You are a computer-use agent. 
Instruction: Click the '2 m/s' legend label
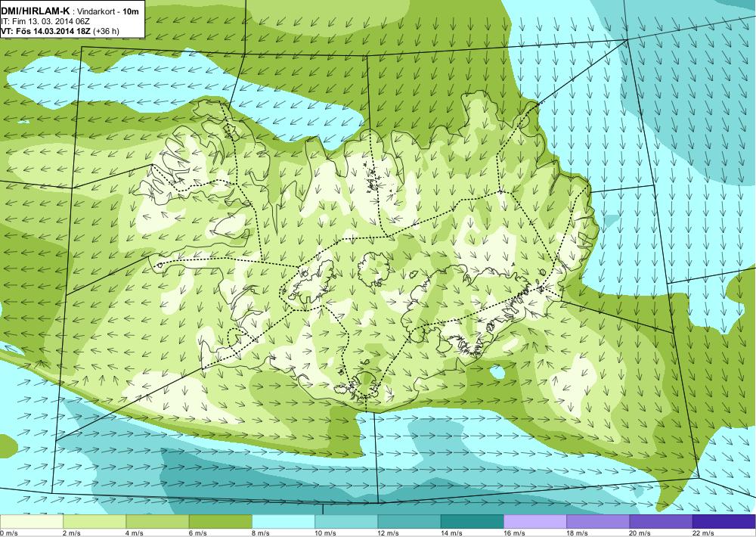pos(72,533)
